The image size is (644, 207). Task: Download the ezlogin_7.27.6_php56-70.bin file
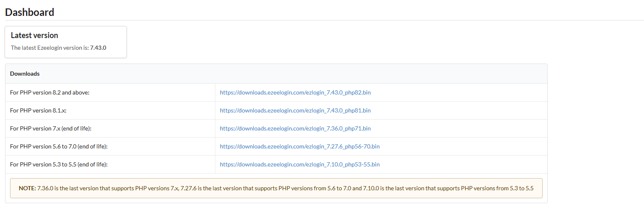pyautogui.click(x=300, y=146)
